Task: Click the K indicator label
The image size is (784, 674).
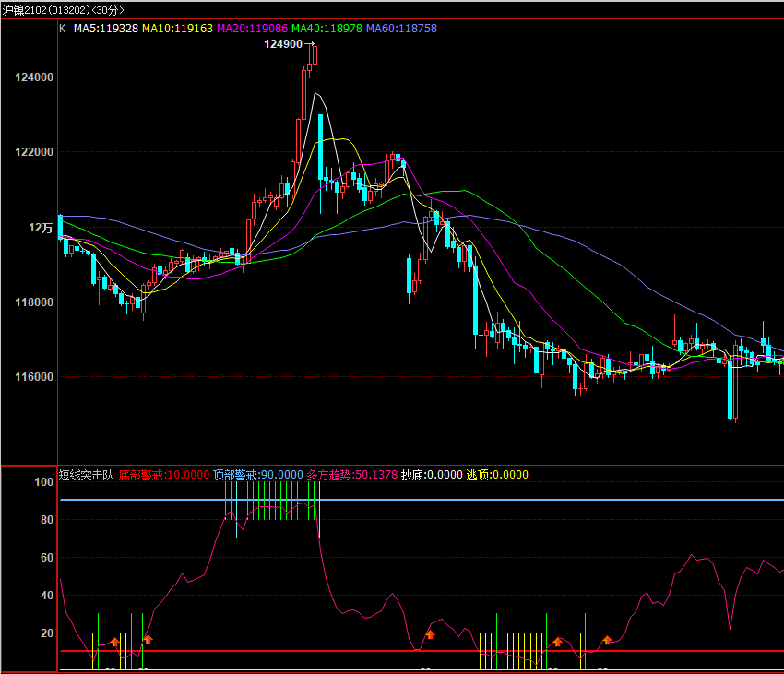Action: [x=63, y=29]
